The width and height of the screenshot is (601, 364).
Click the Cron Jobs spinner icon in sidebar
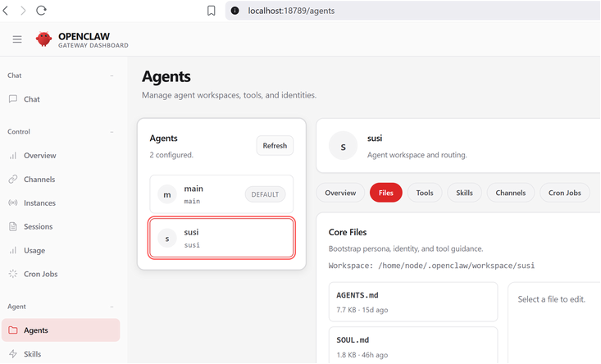point(13,274)
